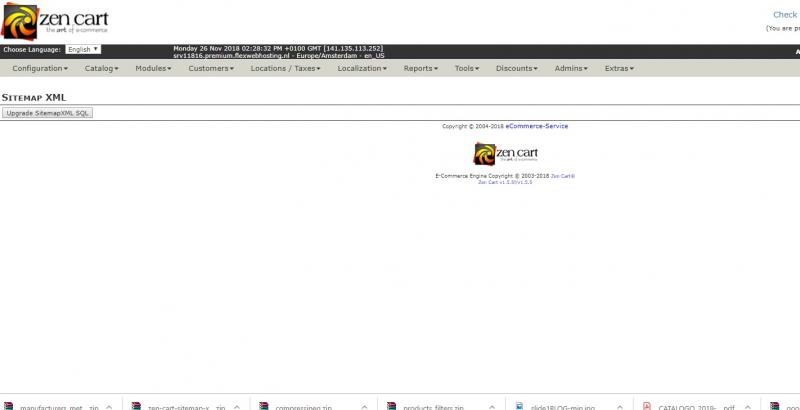
Task: Expand options for CATALOGO 2019 pdf download
Action: pos(747,407)
